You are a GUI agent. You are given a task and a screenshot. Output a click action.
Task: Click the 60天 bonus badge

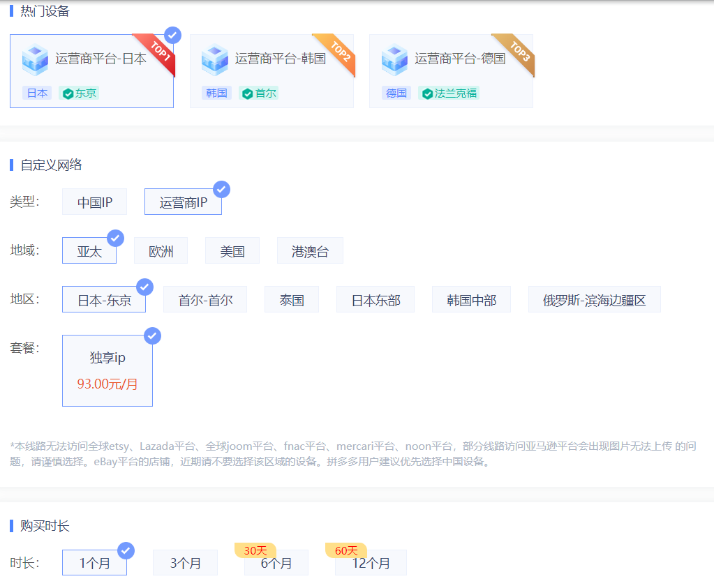pos(346,550)
